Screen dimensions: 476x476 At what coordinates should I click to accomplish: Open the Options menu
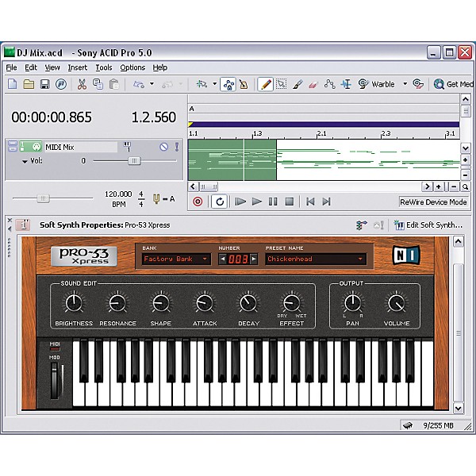[132, 67]
